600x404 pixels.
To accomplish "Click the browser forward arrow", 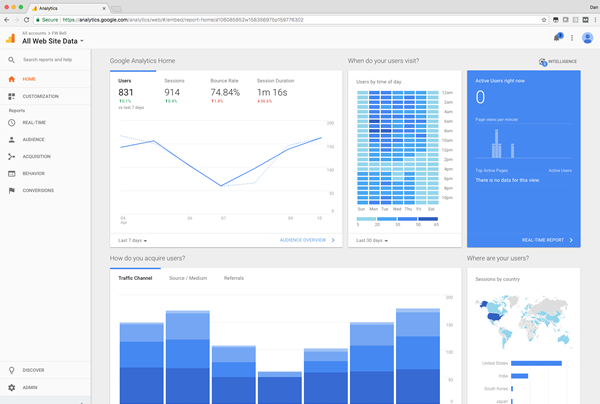I will click(16, 20).
